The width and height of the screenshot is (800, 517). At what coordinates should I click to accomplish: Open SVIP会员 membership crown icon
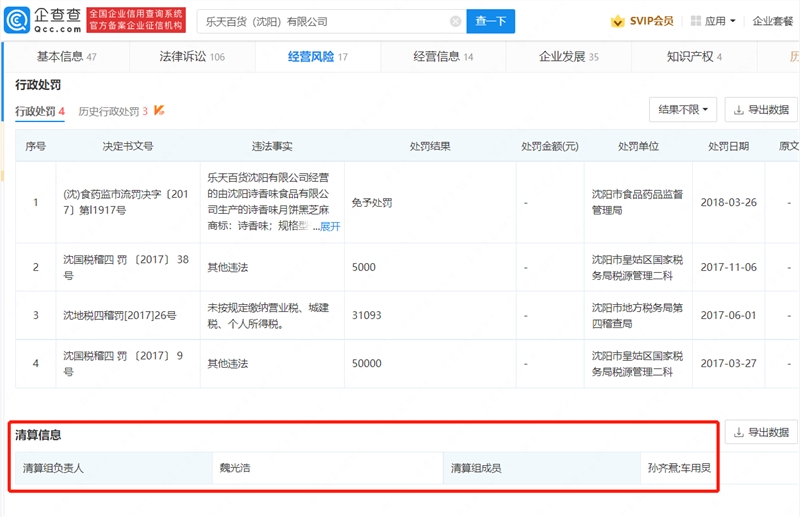[x=617, y=21]
